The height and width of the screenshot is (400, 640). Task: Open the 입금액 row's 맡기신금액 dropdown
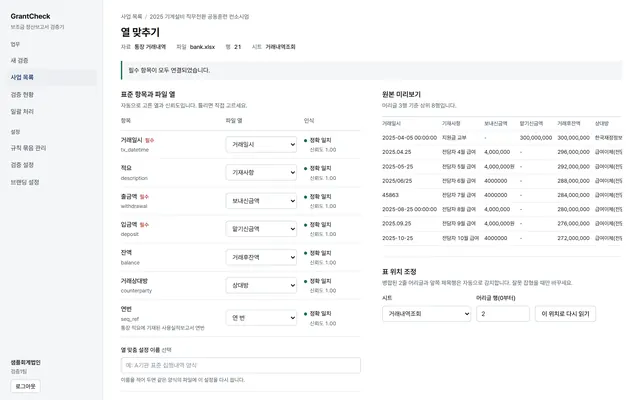click(261, 229)
